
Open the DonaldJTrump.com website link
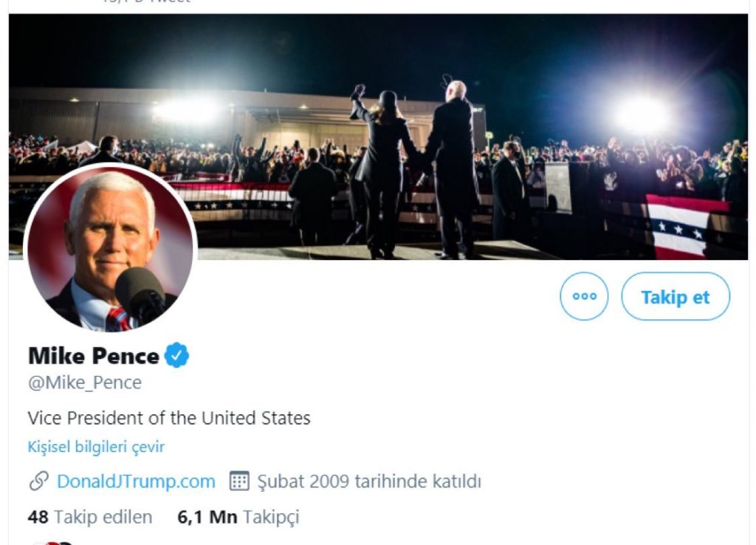[x=136, y=481]
